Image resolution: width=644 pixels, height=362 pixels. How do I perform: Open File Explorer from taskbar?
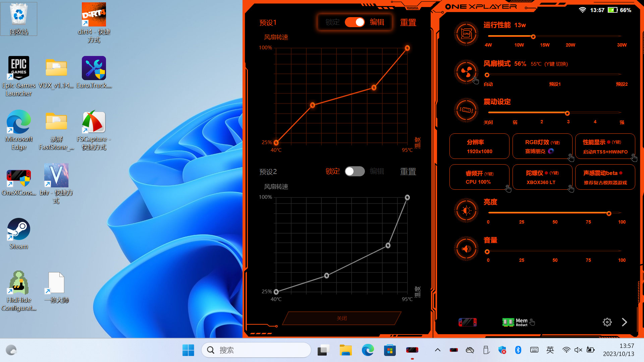pos(345,350)
